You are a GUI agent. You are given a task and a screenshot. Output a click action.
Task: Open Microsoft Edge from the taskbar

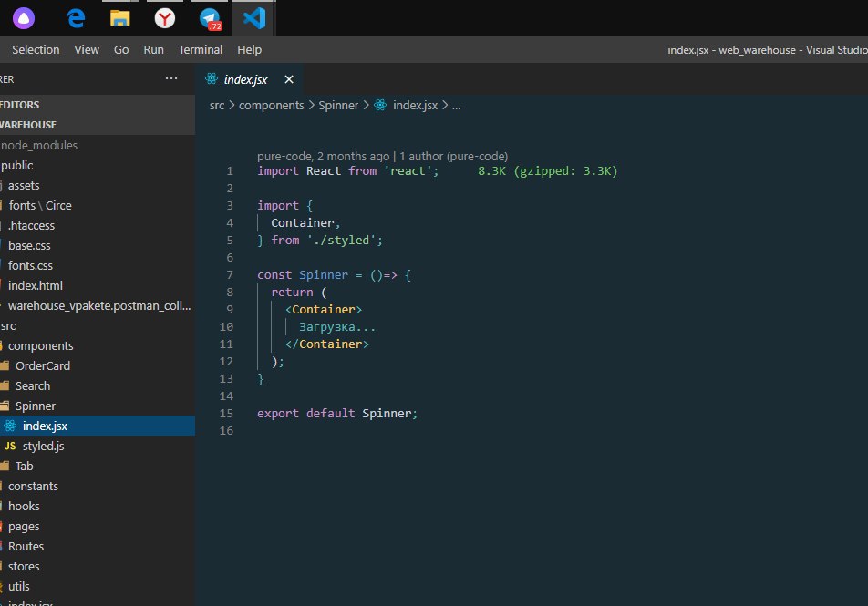(77, 18)
